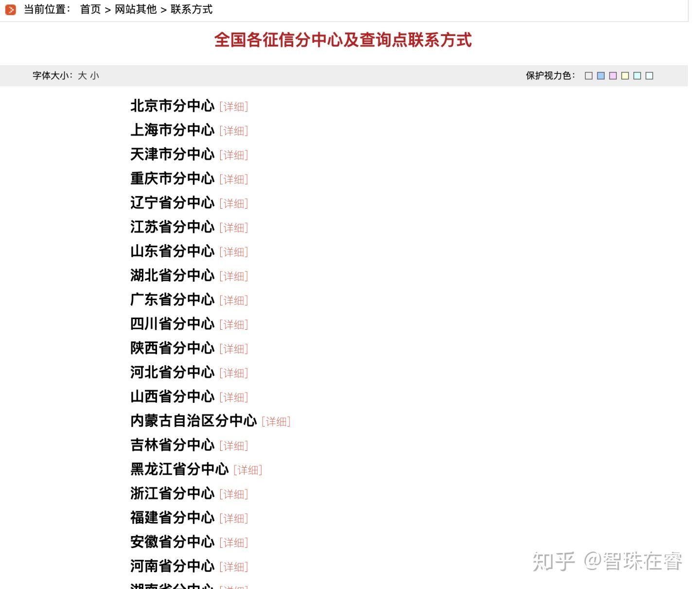Open 详细 for 上海市分中心
The height and width of the screenshot is (589, 700).
point(234,131)
